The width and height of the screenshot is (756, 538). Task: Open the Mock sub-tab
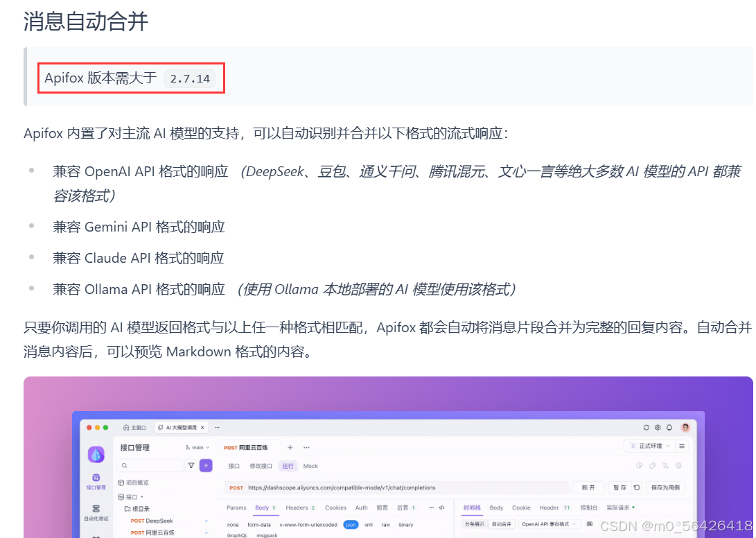pos(310,466)
